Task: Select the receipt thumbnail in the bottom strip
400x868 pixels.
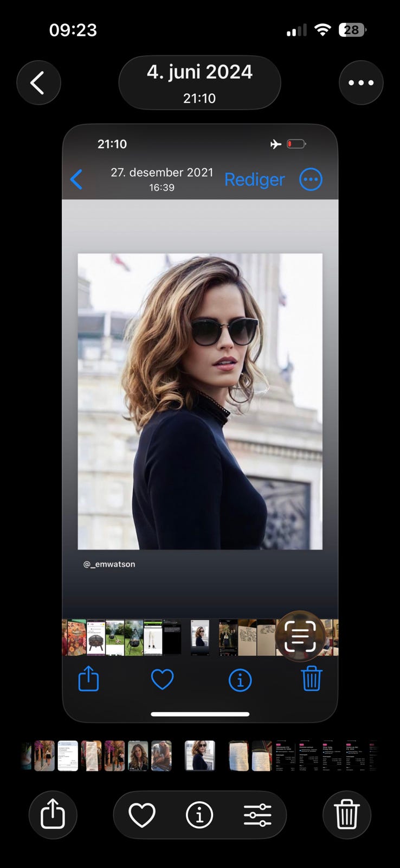Action: click(x=91, y=756)
